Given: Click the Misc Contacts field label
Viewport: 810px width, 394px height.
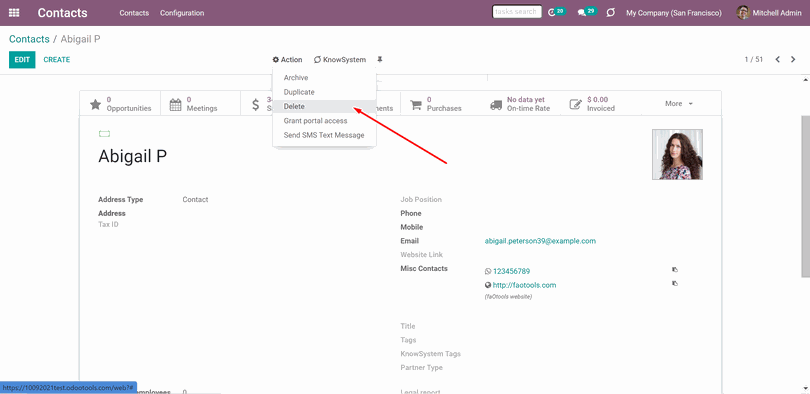Looking at the screenshot, I should [x=424, y=269].
